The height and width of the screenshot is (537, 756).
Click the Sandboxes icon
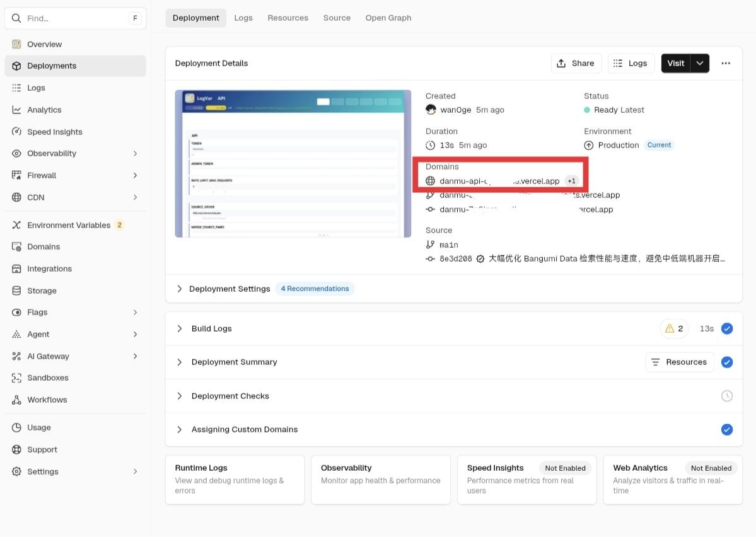click(16, 378)
